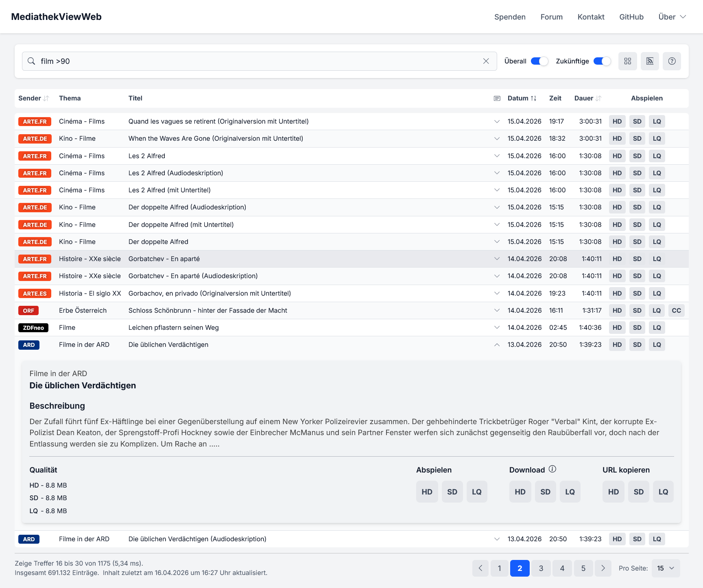This screenshot has height=588, width=703.
Task: Sort results by Sender column arrows
Action: tap(46, 98)
